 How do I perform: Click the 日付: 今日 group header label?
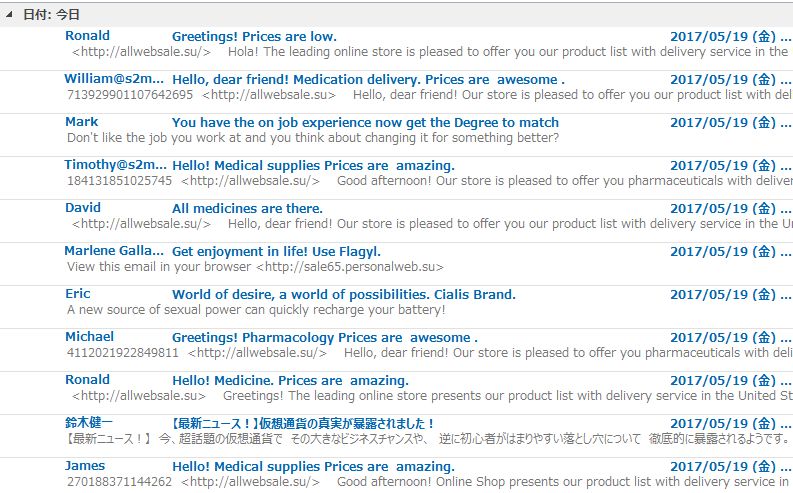[x=51, y=15]
